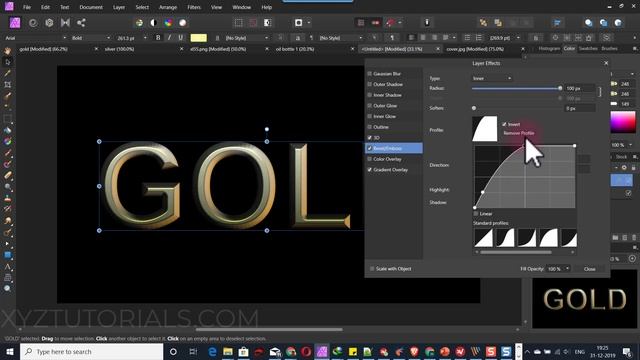Viewport: 640px width, 360px height.
Task: Switch to the Develop Persona icon
Action: [49, 23]
